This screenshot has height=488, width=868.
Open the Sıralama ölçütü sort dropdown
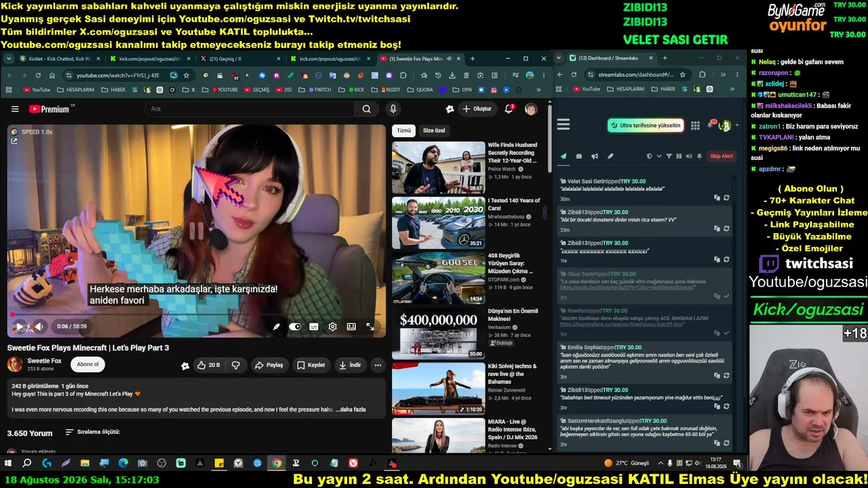tap(93, 432)
